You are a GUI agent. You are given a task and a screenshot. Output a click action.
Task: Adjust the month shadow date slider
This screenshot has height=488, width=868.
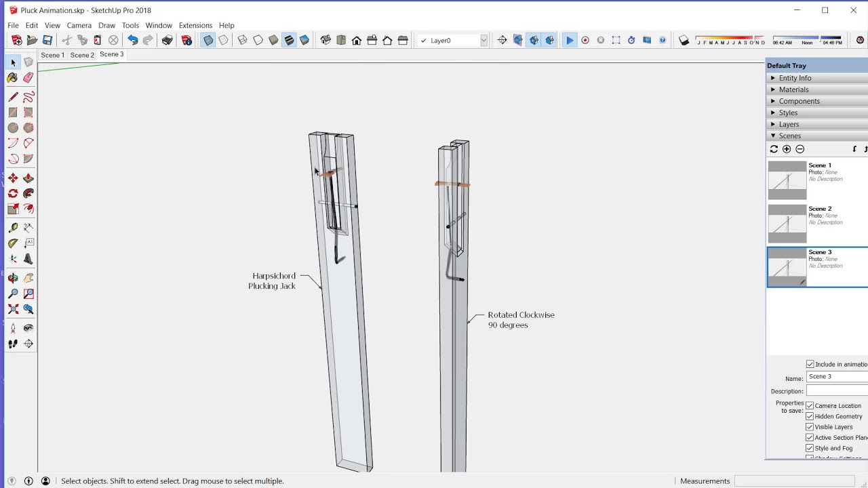[x=731, y=40]
